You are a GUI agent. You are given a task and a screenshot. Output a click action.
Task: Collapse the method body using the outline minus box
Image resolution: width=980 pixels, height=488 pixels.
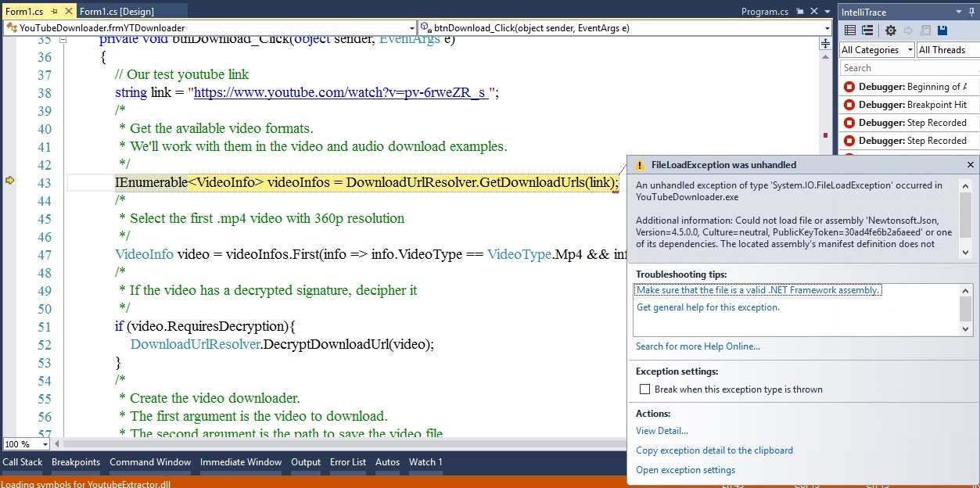[x=63, y=39]
